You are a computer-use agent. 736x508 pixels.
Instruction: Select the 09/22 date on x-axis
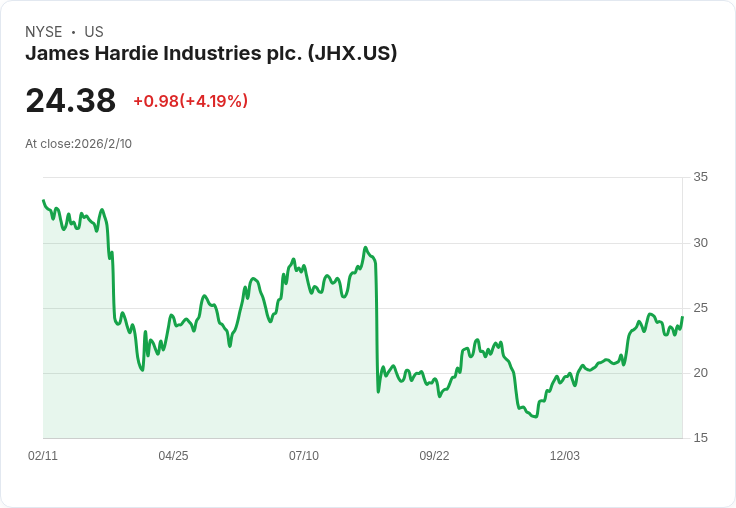coord(434,456)
